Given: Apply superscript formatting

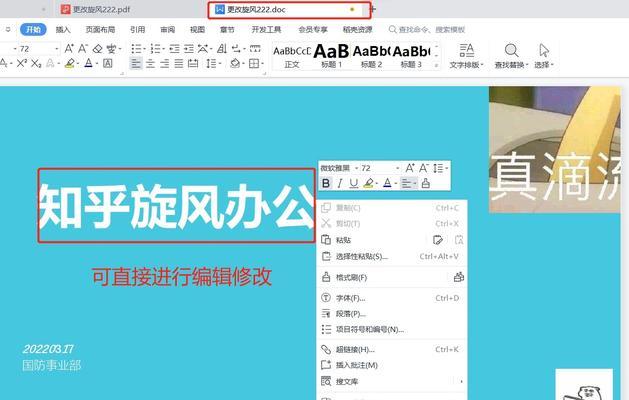Looking at the screenshot, I should 22,63.
